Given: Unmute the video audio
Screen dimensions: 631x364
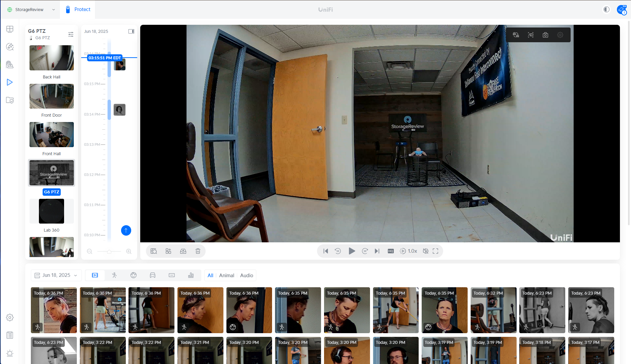Looking at the screenshot, I should click(425, 251).
